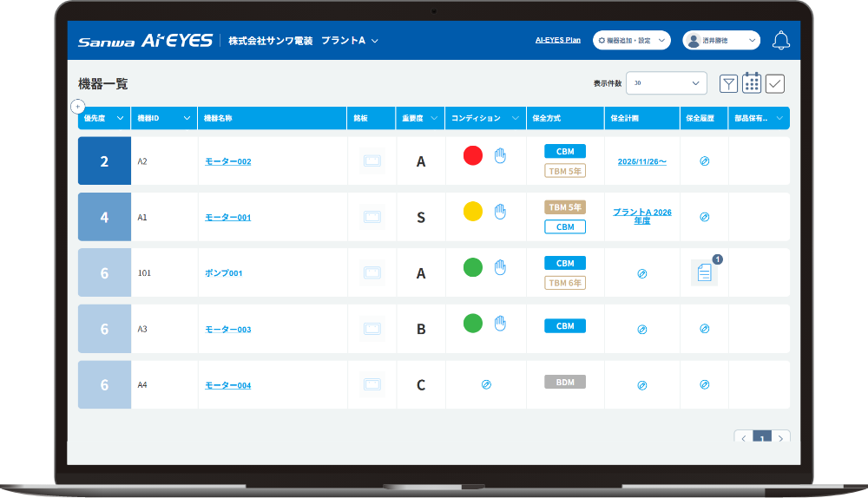Open the AI-EYES Plan link
Viewport: 868px width, 498px height.
(x=558, y=40)
